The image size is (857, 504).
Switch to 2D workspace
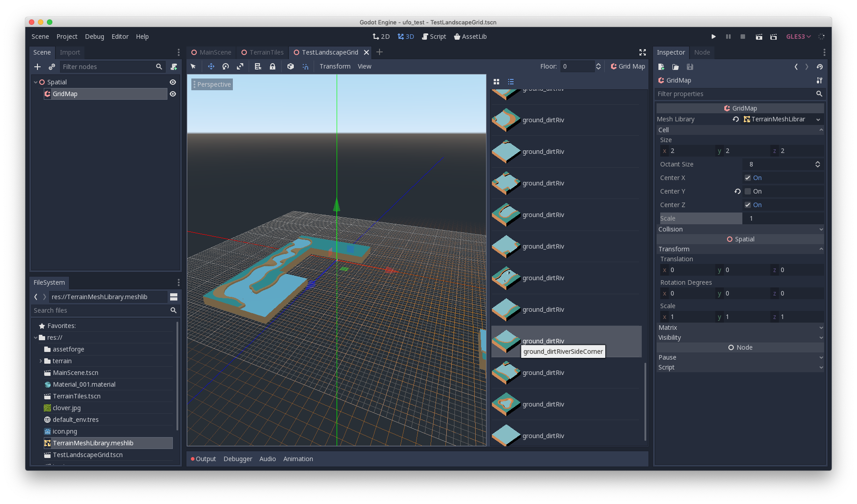tap(381, 37)
